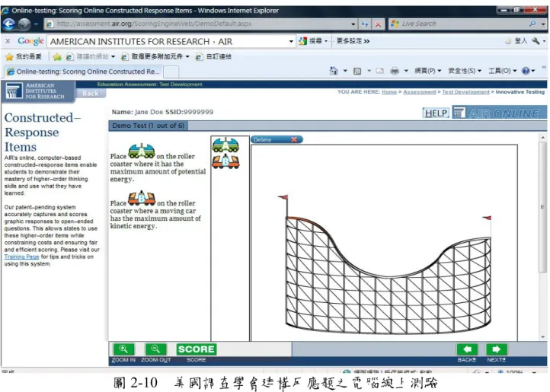Screen dimensions: 550x392
Task: Click the Home icon in command bar
Action: click(x=334, y=71)
